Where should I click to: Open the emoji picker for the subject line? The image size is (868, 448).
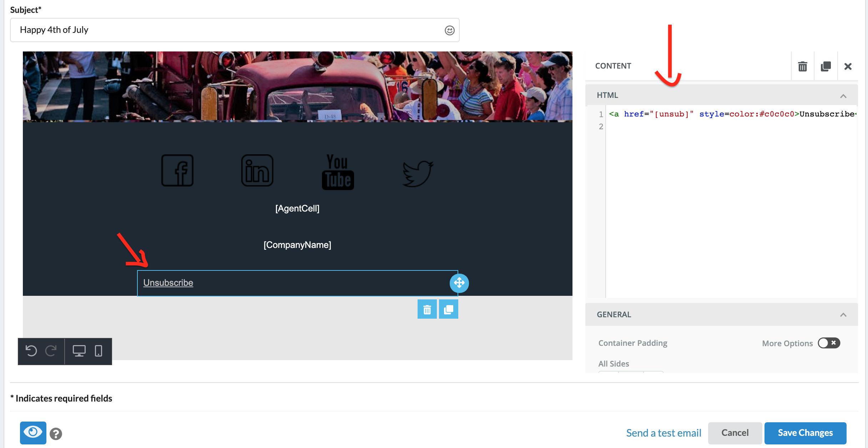(x=449, y=30)
